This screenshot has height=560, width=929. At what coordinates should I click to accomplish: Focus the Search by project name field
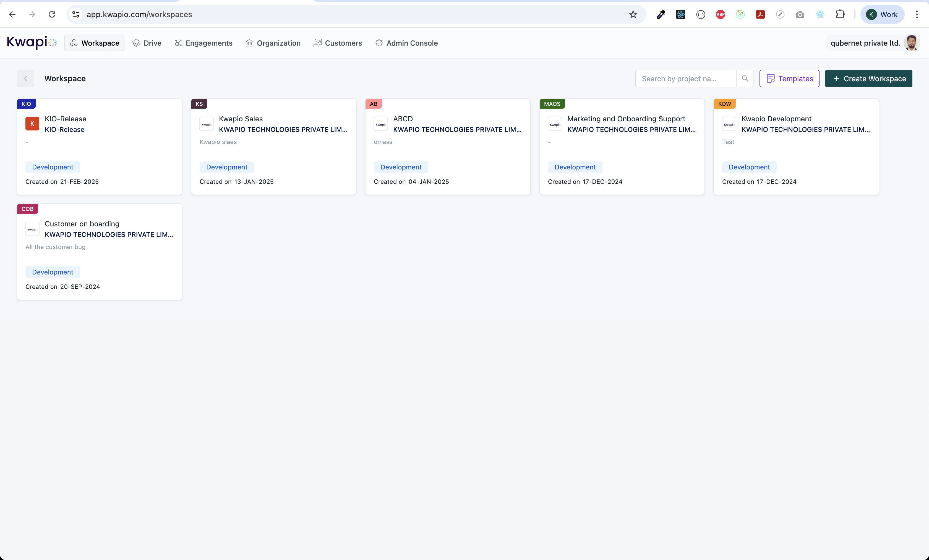click(x=685, y=78)
